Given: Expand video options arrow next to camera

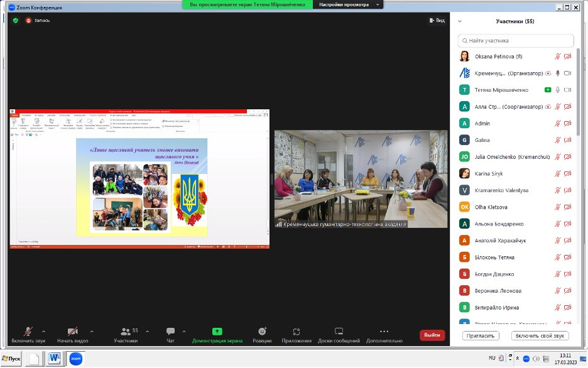Looking at the screenshot, I should tap(92, 331).
